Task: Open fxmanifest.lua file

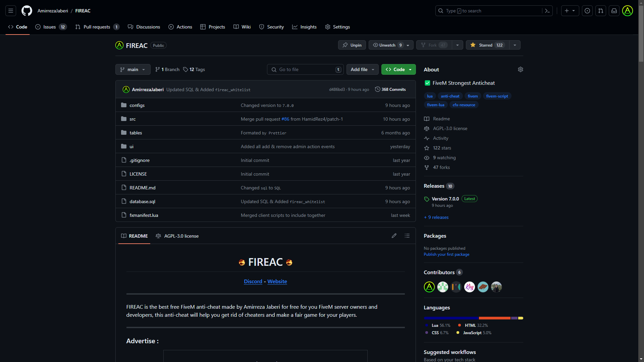Action: click(144, 215)
